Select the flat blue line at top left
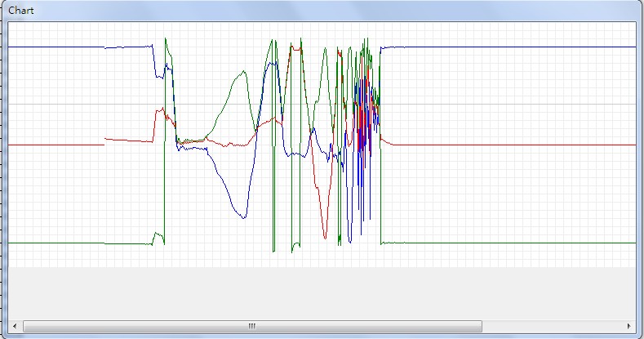 point(57,47)
